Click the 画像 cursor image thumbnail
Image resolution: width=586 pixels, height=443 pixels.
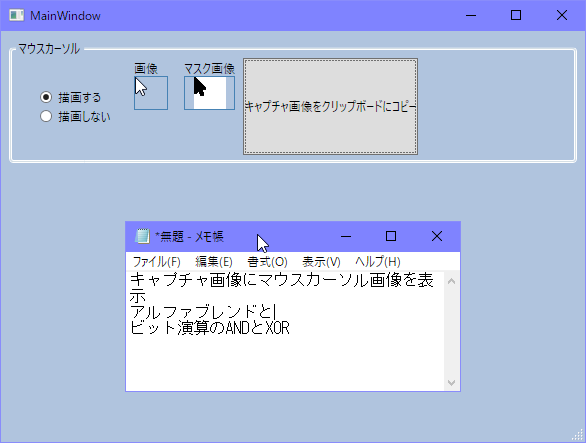[151, 93]
